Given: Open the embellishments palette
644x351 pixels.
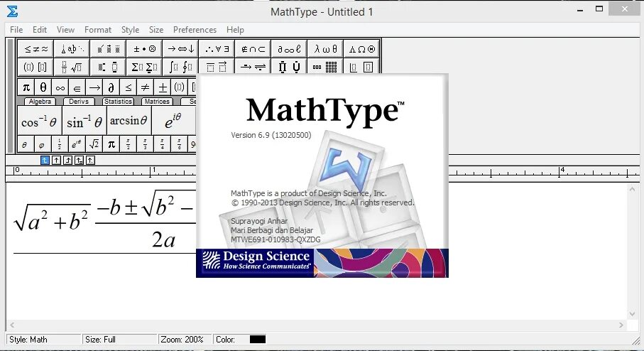Looking at the screenshot, I should coord(108,49).
